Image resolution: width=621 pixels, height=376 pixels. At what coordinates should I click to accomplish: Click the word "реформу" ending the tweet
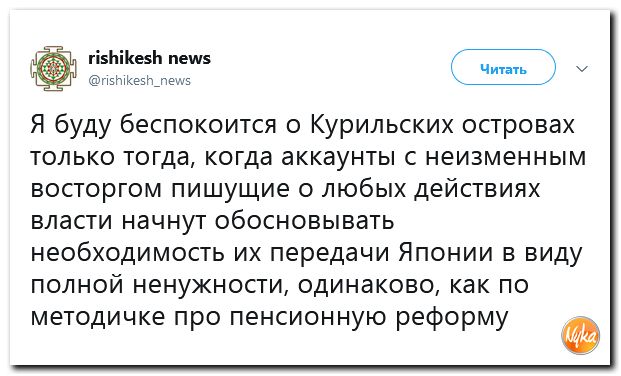[x=451, y=318]
